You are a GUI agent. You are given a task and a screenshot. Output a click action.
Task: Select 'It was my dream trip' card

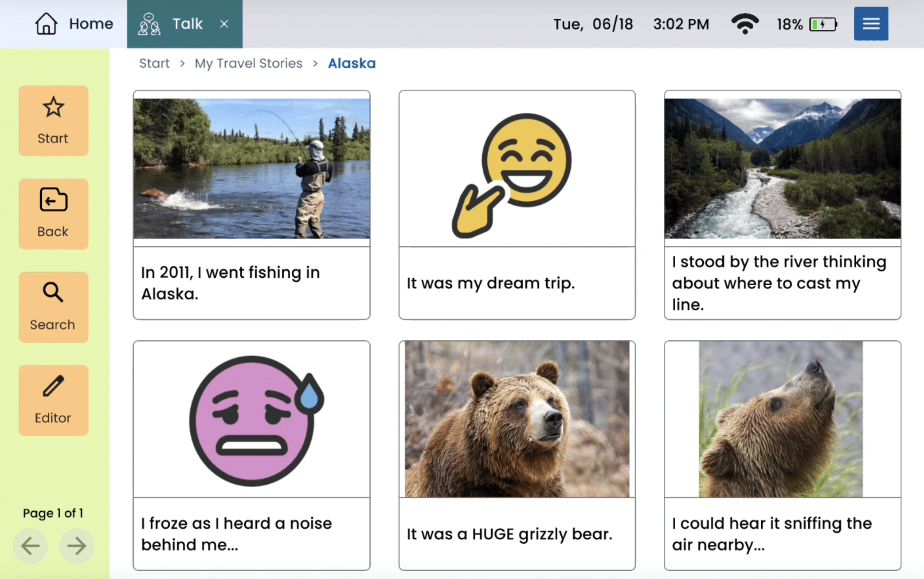tap(517, 205)
